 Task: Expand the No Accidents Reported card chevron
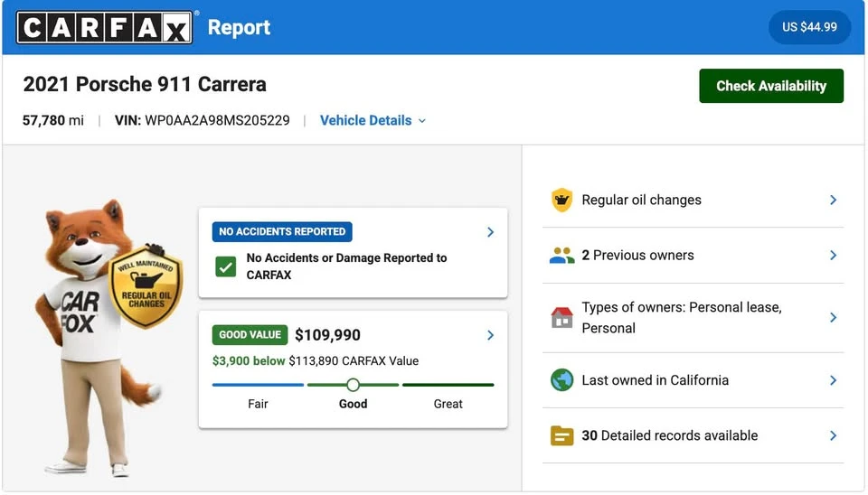point(490,232)
